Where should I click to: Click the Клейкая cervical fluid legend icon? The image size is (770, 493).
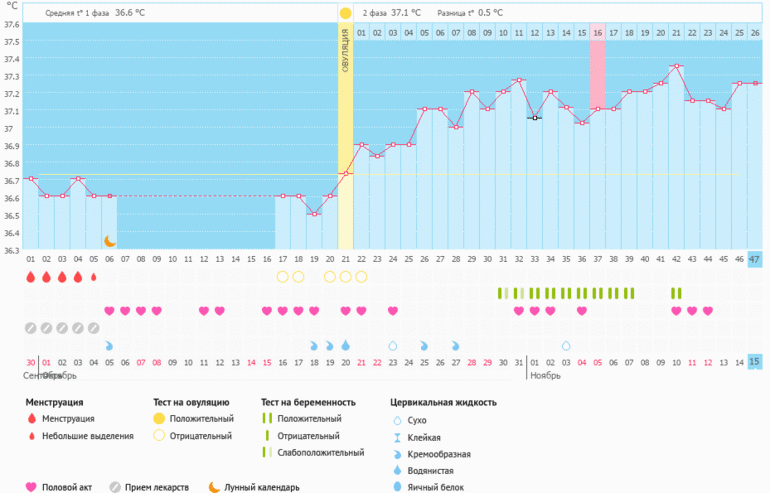398,437
